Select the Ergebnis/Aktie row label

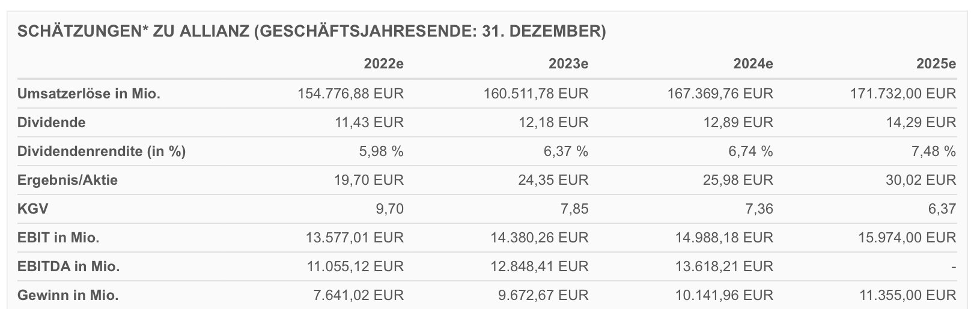click(x=67, y=180)
